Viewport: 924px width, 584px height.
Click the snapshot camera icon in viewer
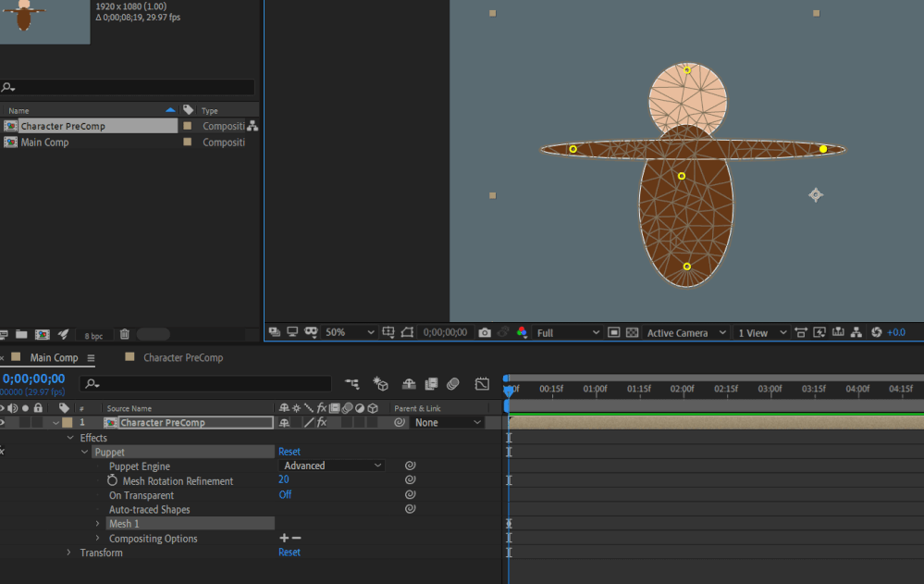tap(485, 332)
